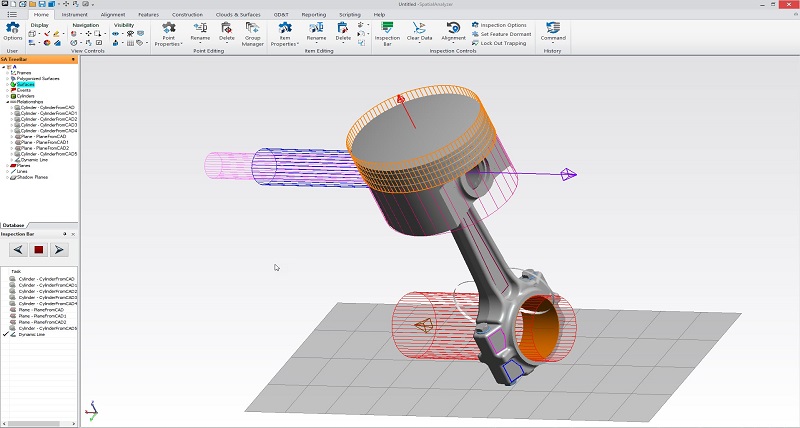Open the Point Editing Rename dropdown arrow
This screenshot has height=428, width=800.
coord(200,43)
